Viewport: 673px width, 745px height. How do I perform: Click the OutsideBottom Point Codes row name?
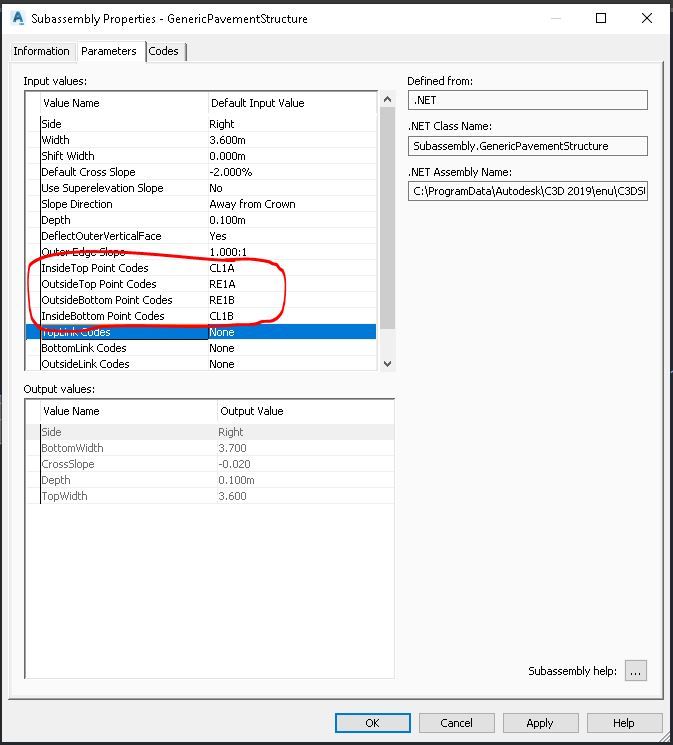click(107, 300)
